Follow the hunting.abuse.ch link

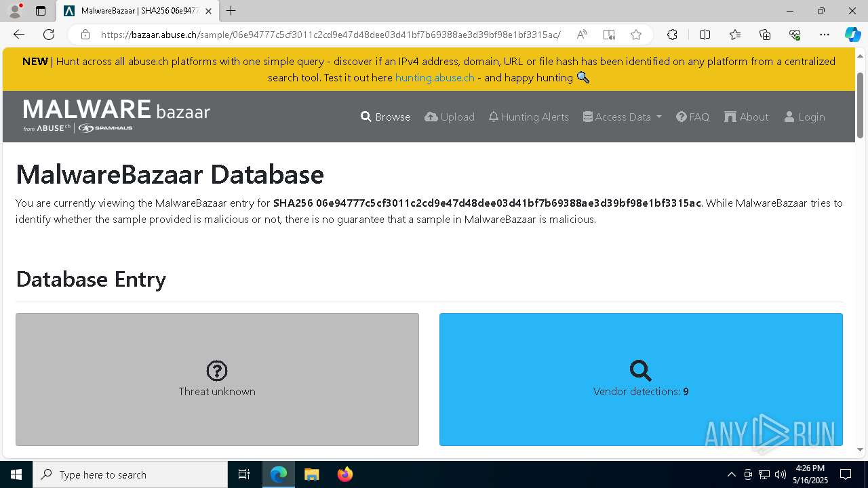435,77
